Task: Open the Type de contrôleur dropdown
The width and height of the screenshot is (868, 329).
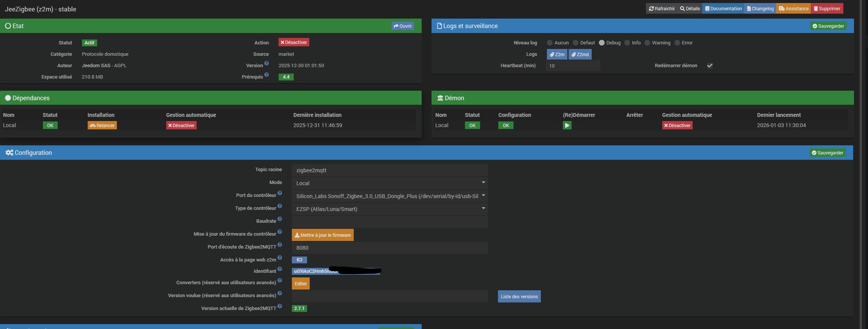Action: pyautogui.click(x=389, y=209)
